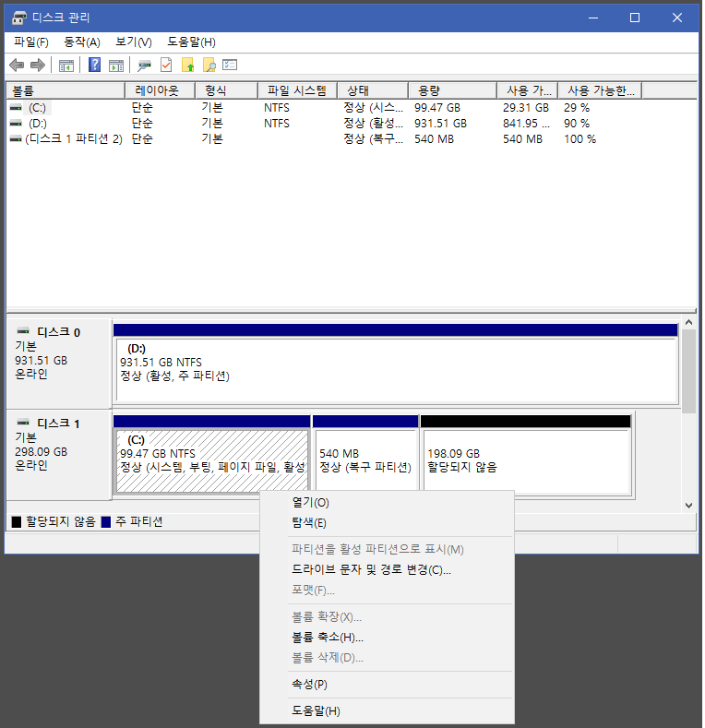
Task: Open the 파일(F) menu
Action: (31, 42)
